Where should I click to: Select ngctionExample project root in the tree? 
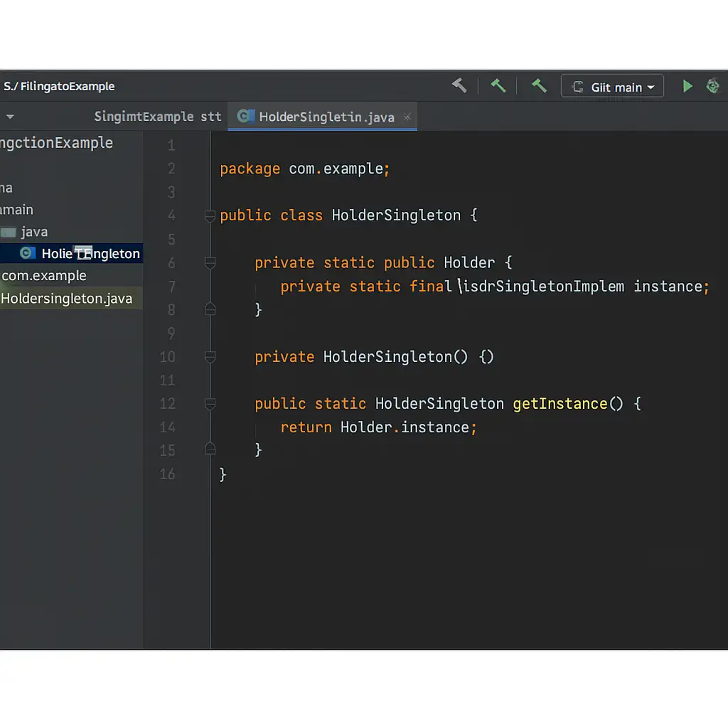(x=57, y=143)
